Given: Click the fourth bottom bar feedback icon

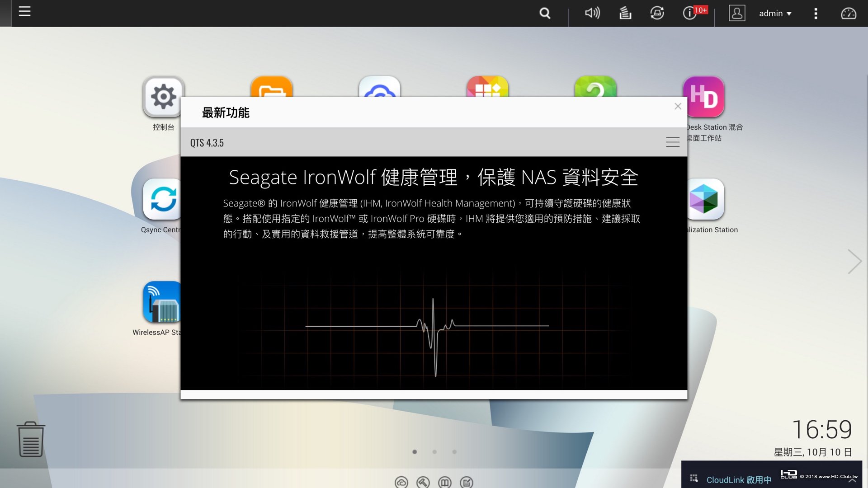Looking at the screenshot, I should [x=467, y=483].
